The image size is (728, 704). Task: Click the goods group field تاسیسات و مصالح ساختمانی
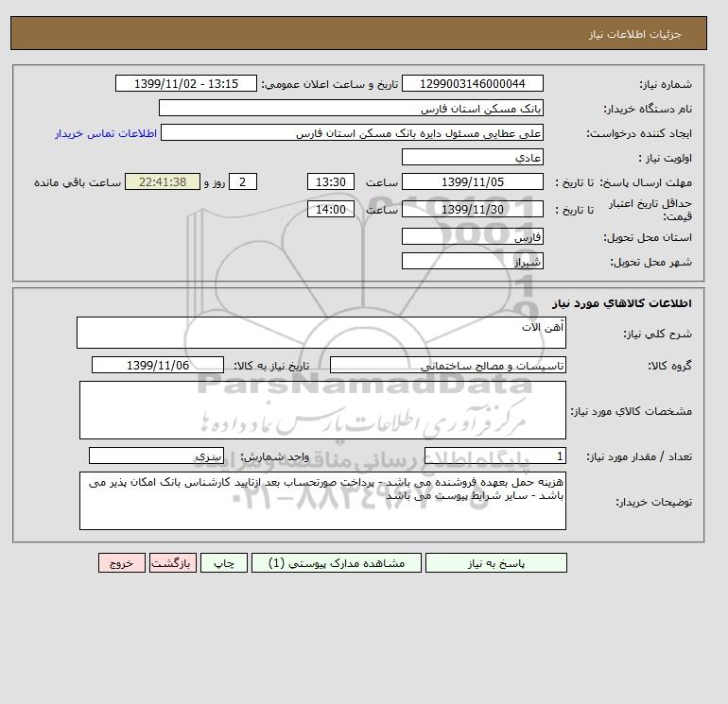point(447,365)
